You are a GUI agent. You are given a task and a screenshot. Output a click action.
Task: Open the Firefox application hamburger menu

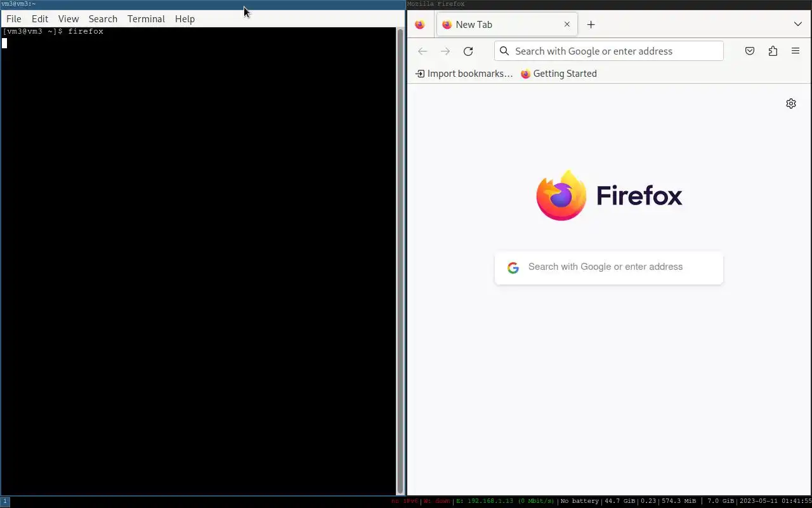(796, 51)
